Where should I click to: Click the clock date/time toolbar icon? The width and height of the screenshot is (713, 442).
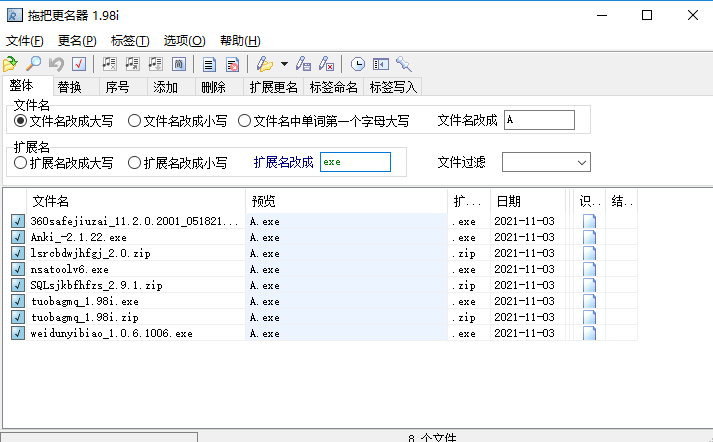click(x=357, y=64)
